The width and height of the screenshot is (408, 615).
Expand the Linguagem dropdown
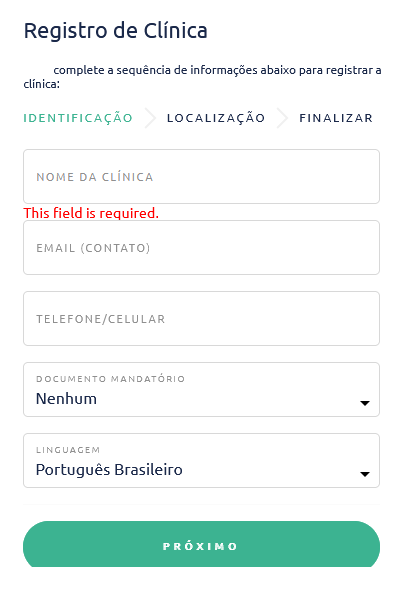click(201, 460)
